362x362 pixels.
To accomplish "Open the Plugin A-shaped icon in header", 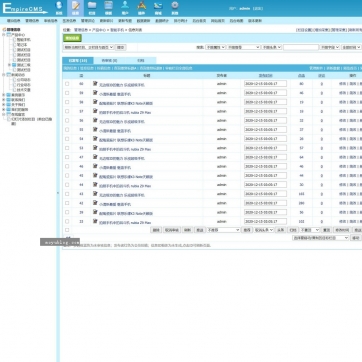I will click(x=142, y=5).
